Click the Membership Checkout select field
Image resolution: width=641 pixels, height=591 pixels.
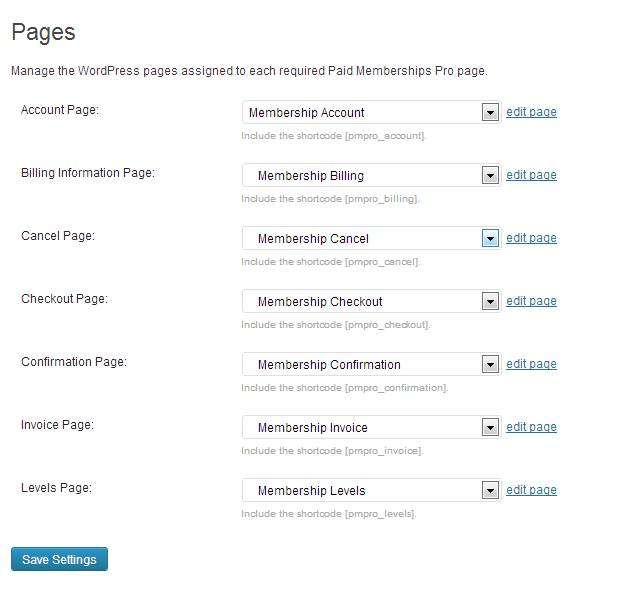pyautogui.click(x=371, y=301)
